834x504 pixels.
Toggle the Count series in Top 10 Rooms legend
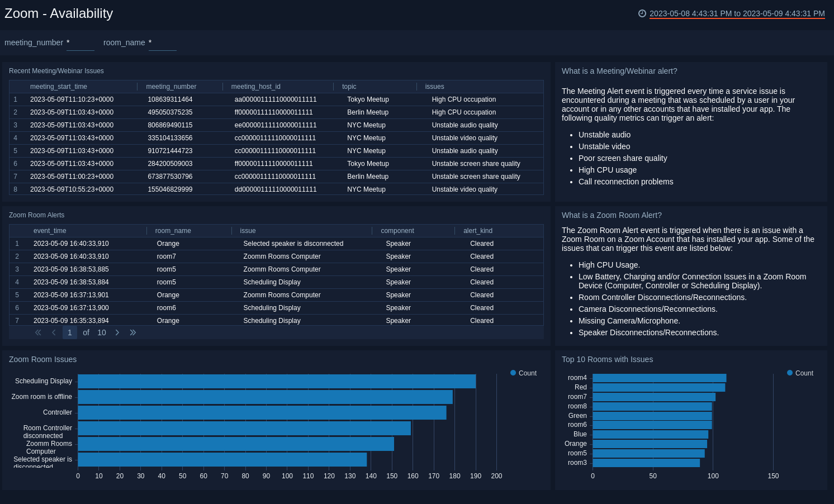800,373
